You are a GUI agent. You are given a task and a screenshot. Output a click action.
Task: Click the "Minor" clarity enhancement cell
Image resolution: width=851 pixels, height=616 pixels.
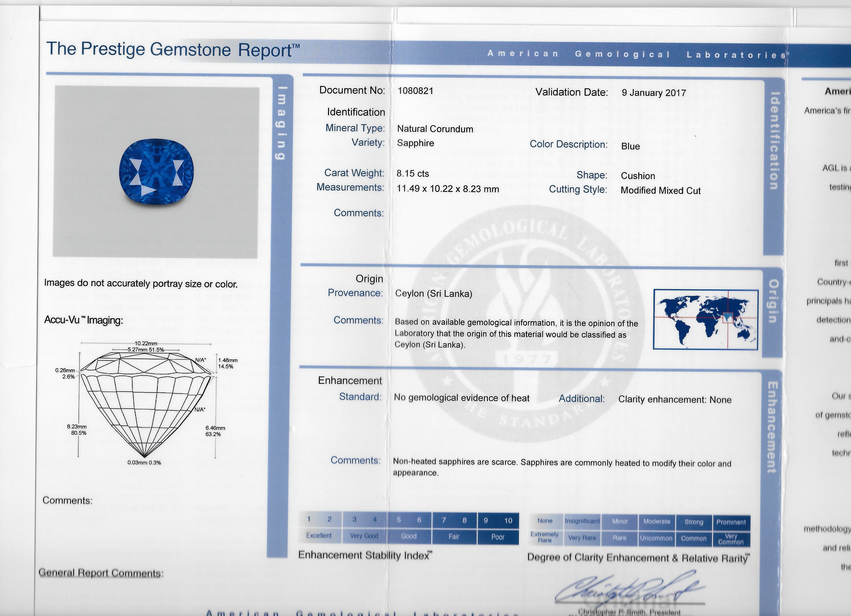620,522
